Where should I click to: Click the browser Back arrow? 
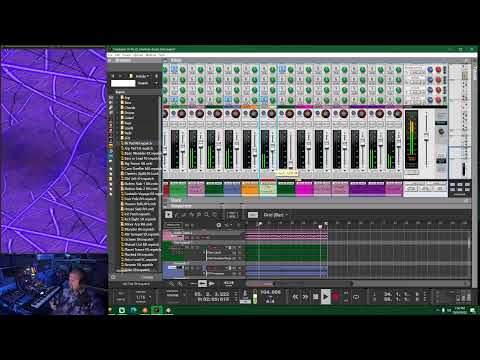(113, 76)
